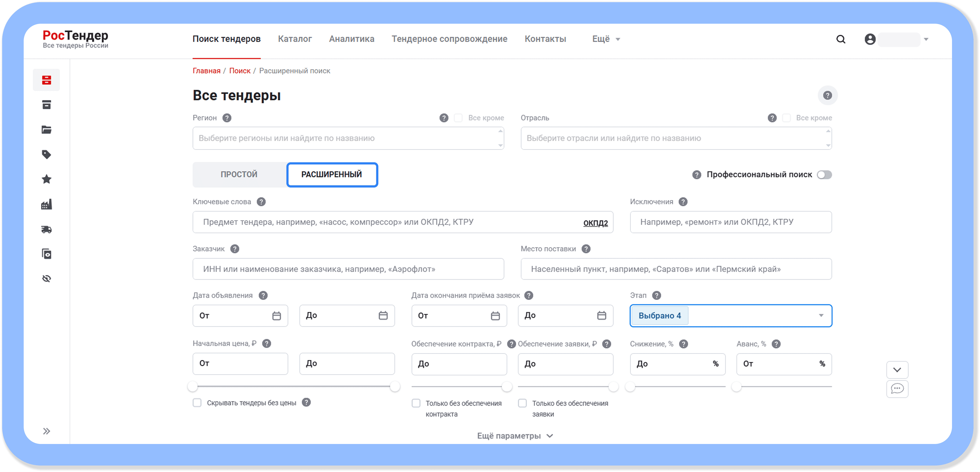Open the star favorites icon in sidebar
980x472 pixels.
47,179
